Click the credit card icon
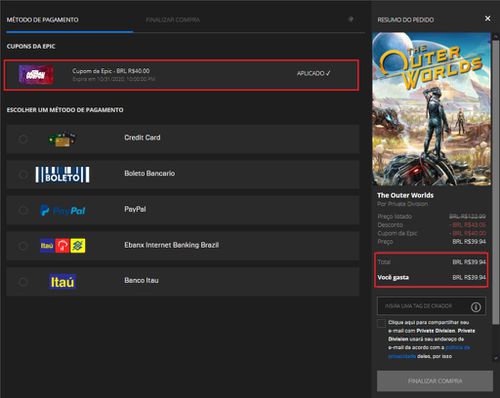500x398 pixels. pyautogui.click(x=62, y=139)
